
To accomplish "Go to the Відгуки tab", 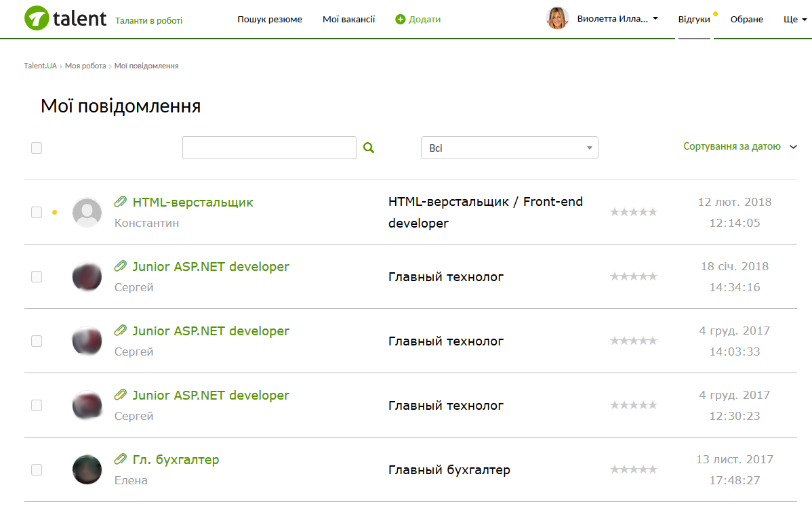I will 693,20.
